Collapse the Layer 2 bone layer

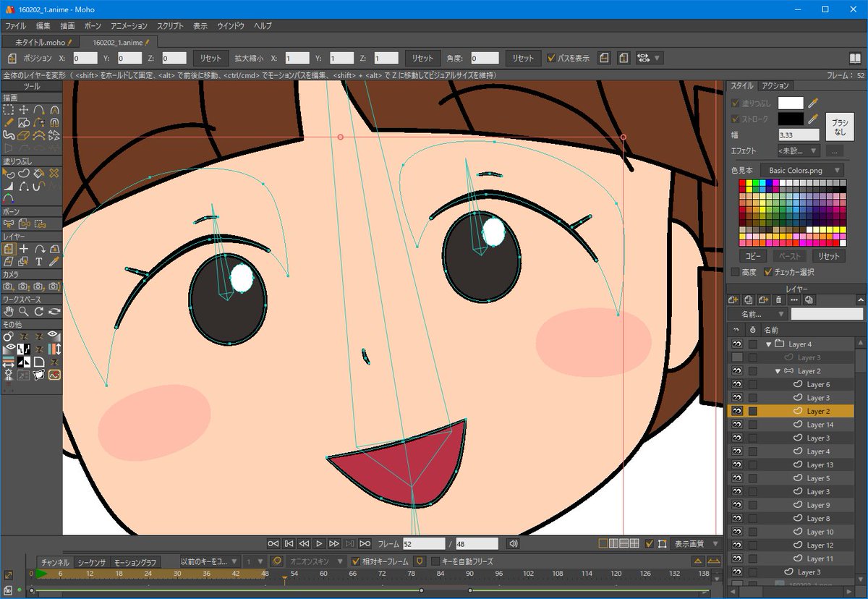(778, 371)
